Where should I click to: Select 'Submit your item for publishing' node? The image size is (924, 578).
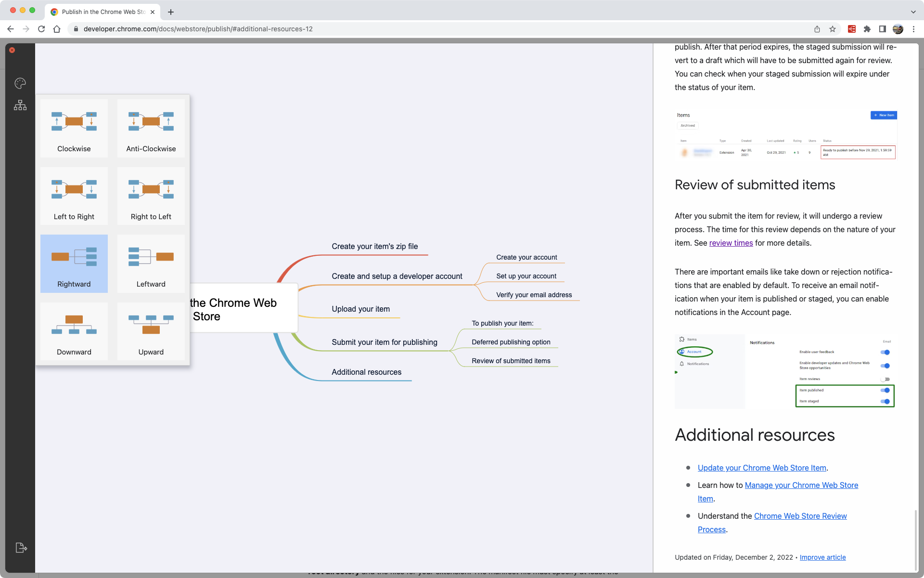pyautogui.click(x=385, y=342)
